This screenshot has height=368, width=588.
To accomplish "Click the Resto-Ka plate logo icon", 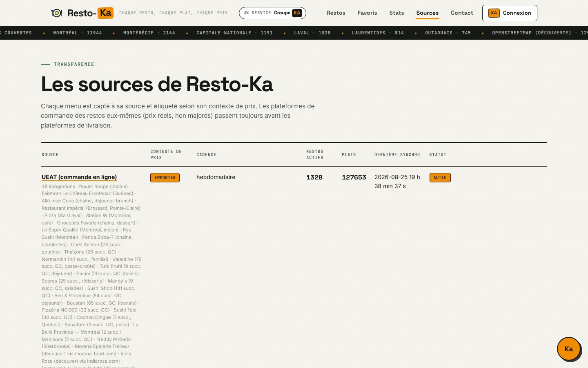I will [56, 13].
